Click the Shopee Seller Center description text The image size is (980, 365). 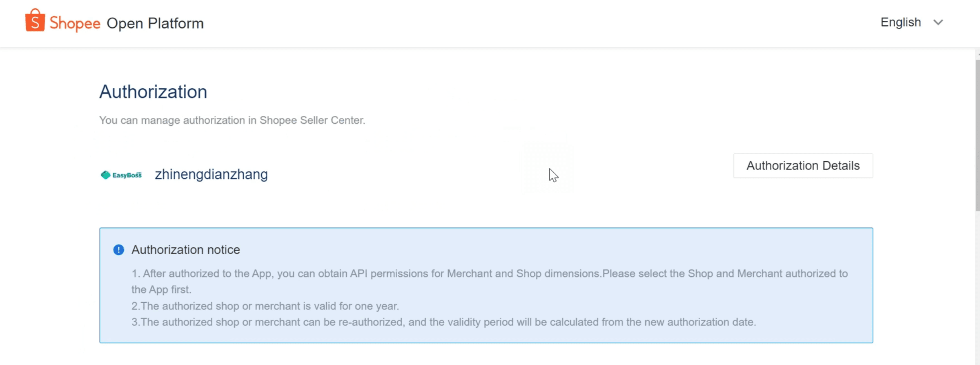point(232,120)
